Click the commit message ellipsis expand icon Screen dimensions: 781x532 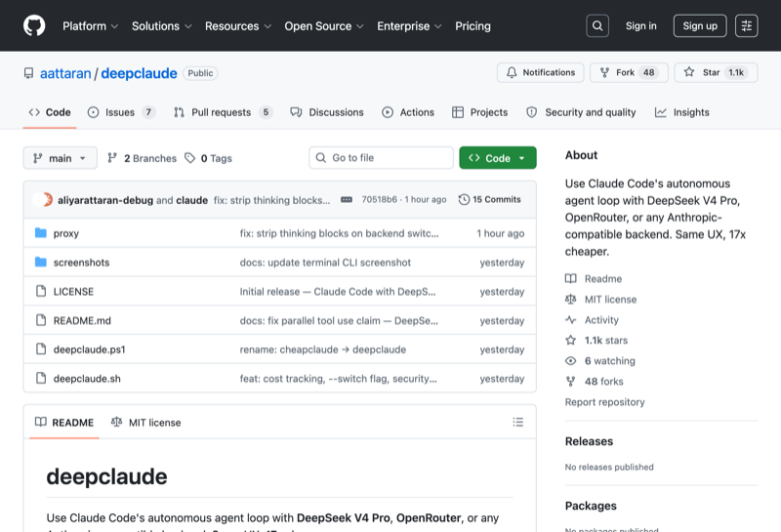point(347,200)
